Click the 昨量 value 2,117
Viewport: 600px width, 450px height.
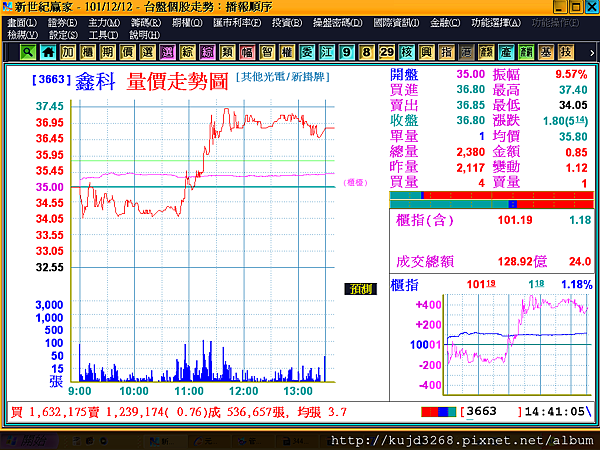coord(470,168)
